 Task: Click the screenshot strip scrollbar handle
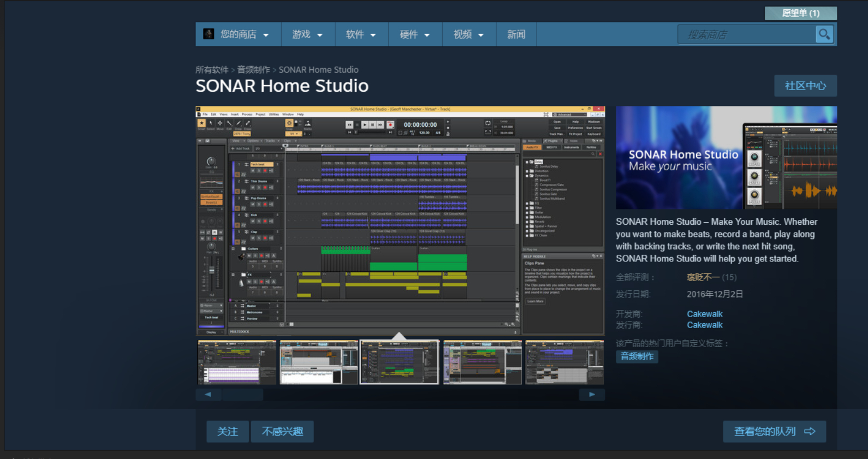[x=242, y=395]
